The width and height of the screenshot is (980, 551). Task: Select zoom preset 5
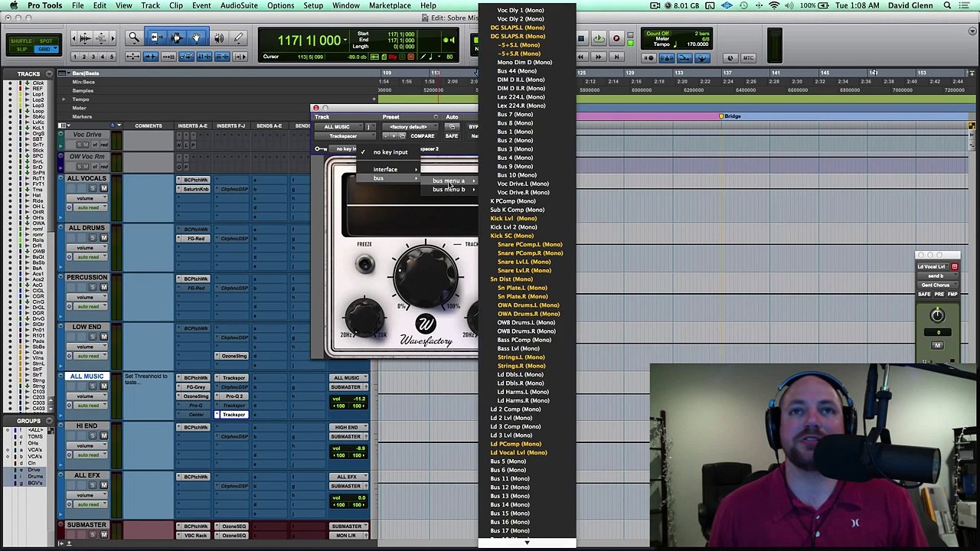(113, 57)
